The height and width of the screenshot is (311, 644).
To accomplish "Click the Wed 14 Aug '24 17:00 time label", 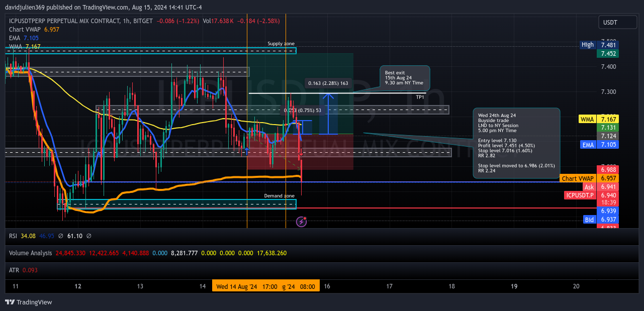I will coord(246,286).
